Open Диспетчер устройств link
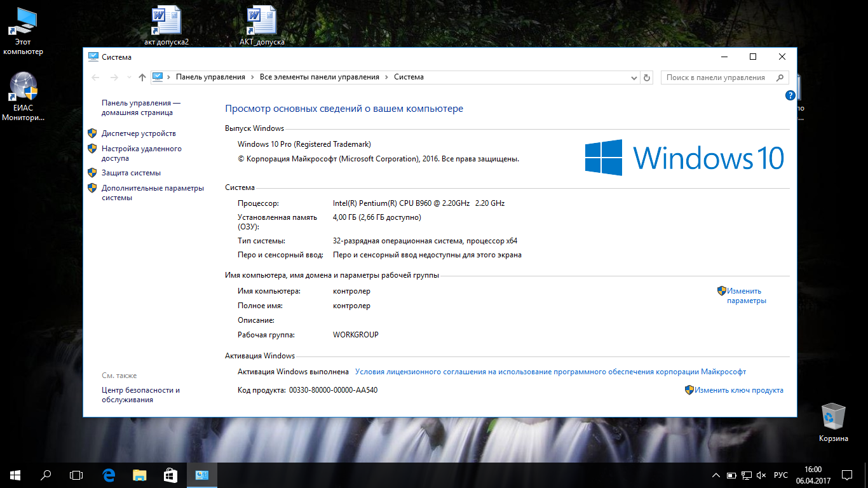The height and width of the screenshot is (488, 868). click(139, 133)
